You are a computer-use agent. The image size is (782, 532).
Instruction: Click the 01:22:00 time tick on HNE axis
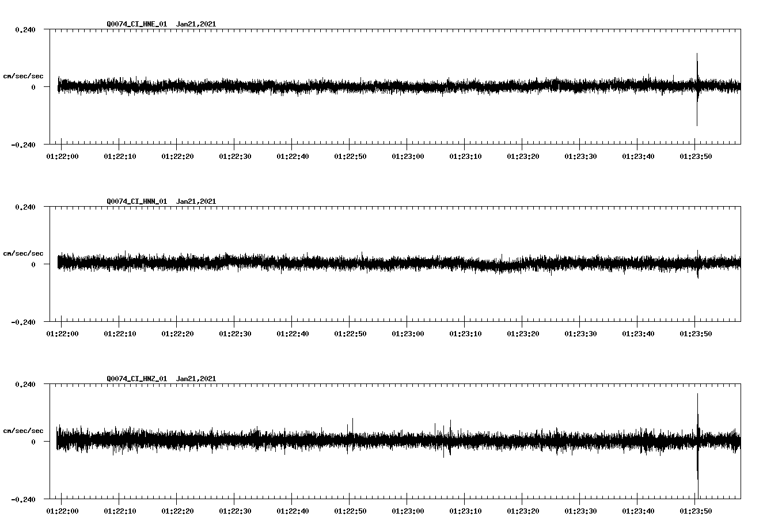point(63,155)
